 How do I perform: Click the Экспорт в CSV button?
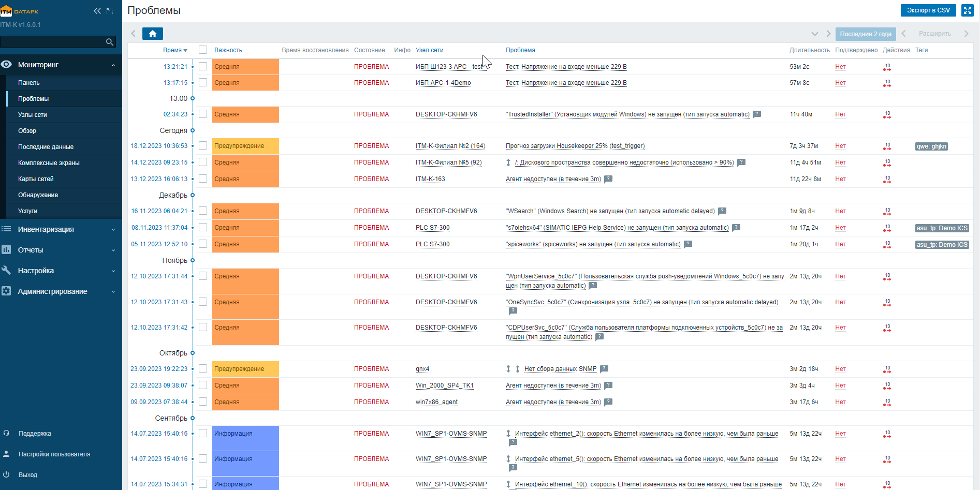tap(929, 10)
